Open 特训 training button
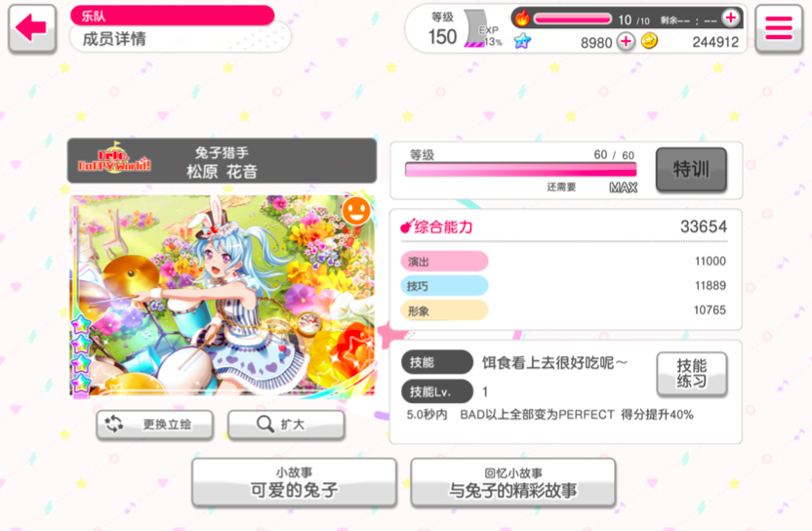Image resolution: width=812 pixels, height=531 pixels. pos(691,170)
